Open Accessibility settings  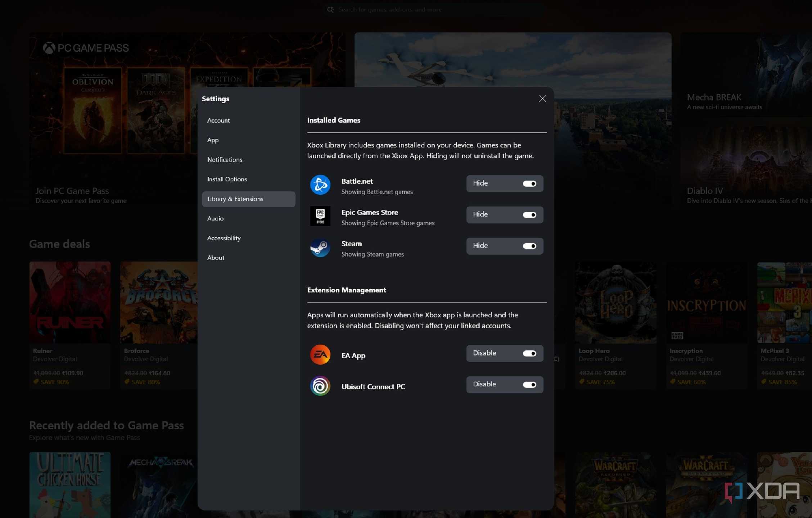coord(248,238)
